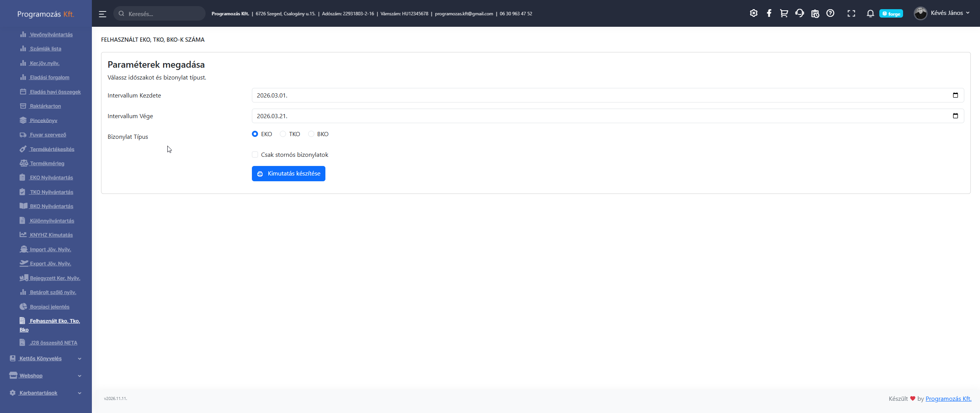This screenshot has width=980, height=413.
Task: Open Pincekönyv sidebar item
Action: tap(43, 120)
